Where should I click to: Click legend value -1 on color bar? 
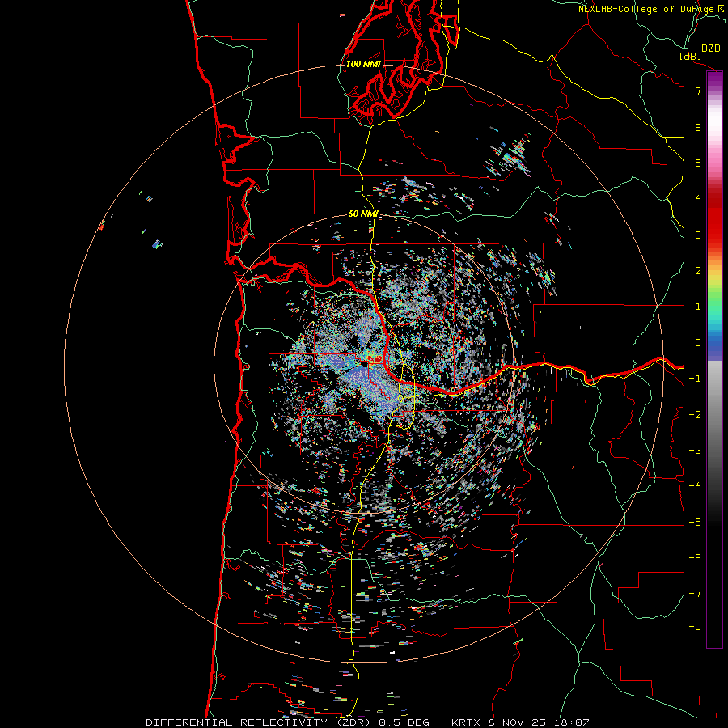(x=695, y=378)
